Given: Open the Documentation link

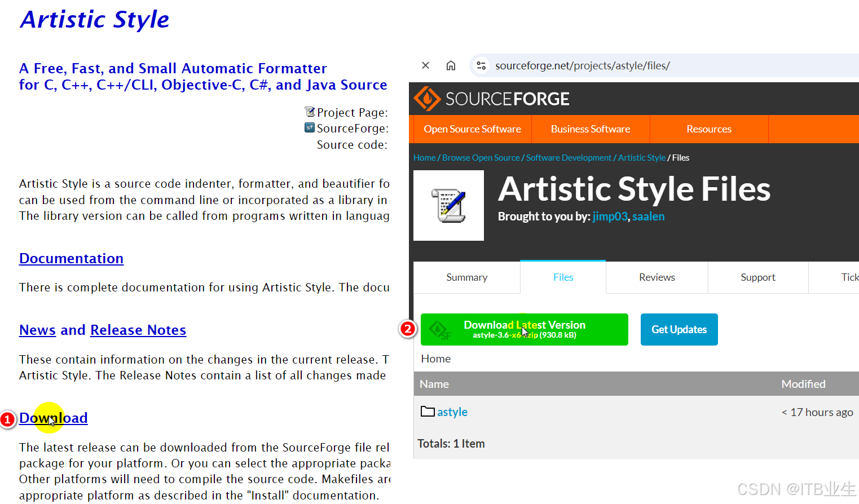Looking at the screenshot, I should pyautogui.click(x=71, y=258).
